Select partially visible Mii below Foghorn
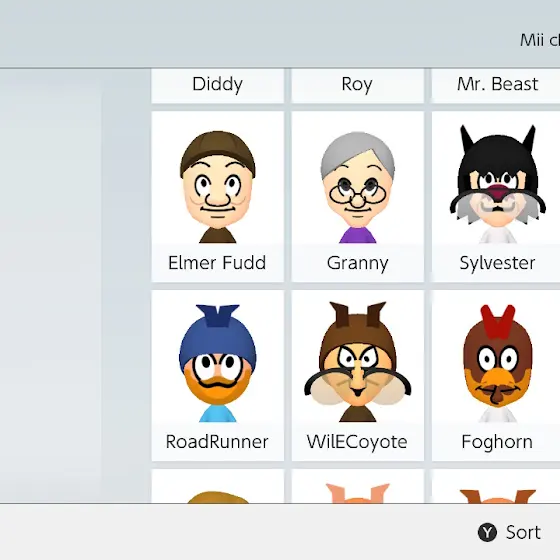Screen dimensions: 560x560 click(496, 486)
